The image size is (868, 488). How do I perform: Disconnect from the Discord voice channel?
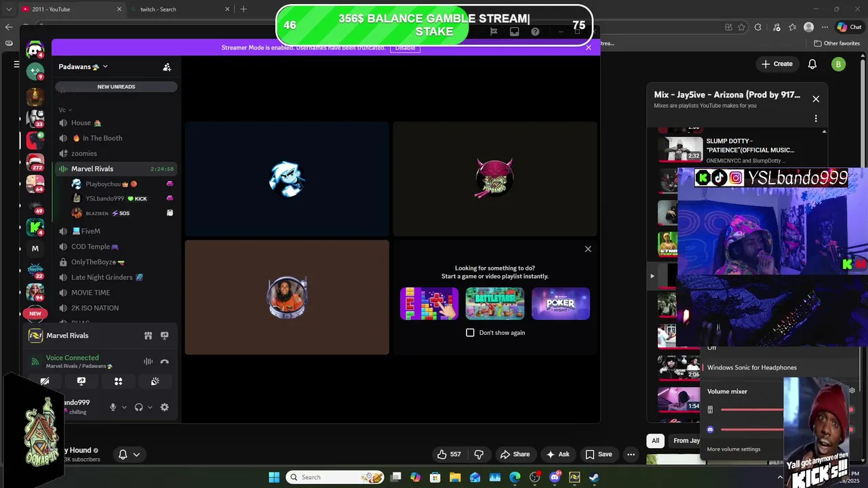(x=164, y=362)
